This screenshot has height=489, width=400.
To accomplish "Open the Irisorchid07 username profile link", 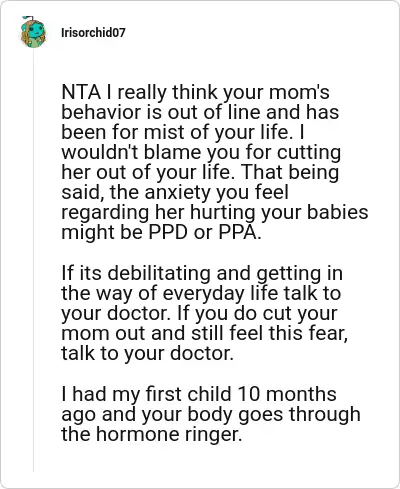I will pos(93,33).
